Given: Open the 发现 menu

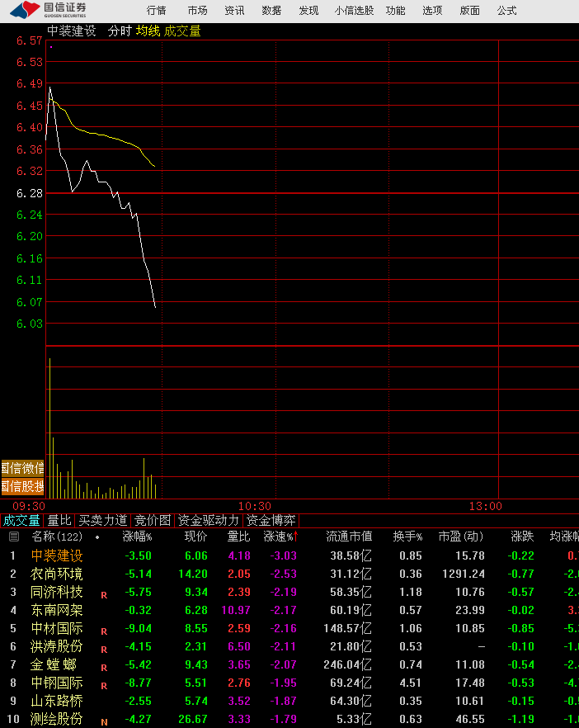Looking at the screenshot, I should coord(308,10).
